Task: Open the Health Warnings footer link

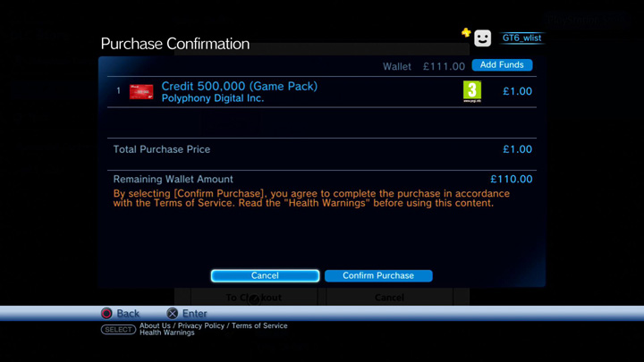Action: (166, 333)
